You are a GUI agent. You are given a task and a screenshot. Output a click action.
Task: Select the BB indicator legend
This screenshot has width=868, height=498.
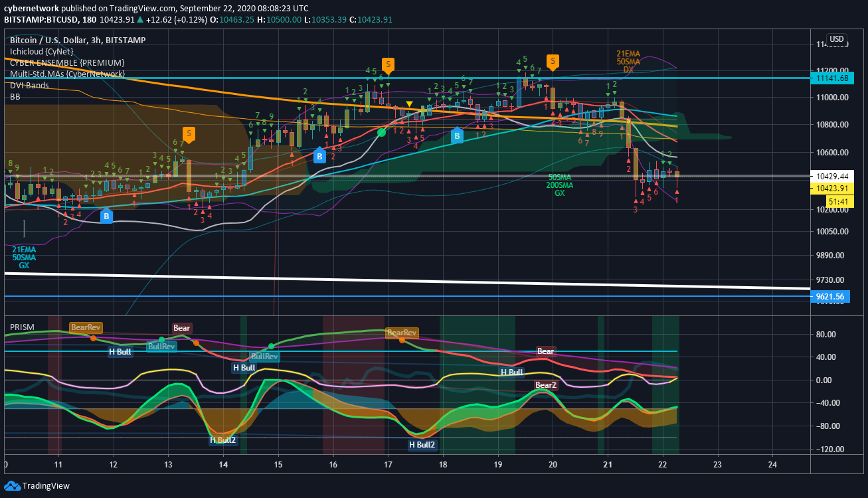[x=15, y=97]
